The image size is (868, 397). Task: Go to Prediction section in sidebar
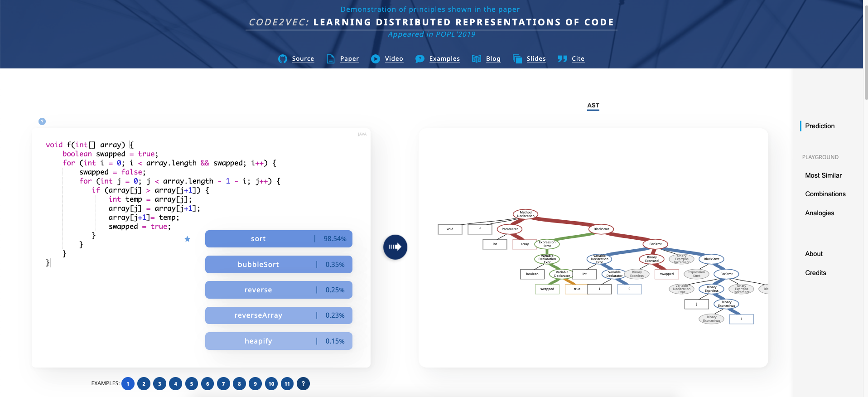click(x=820, y=126)
